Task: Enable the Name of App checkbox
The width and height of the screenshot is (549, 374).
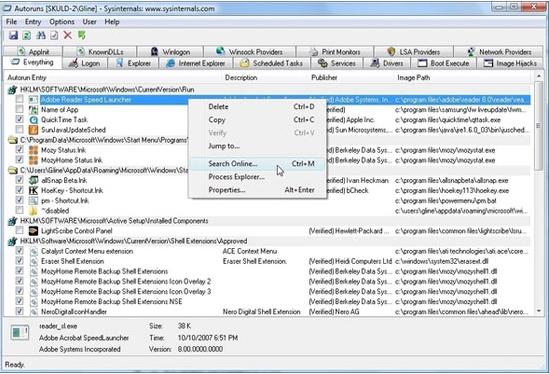Action: pos(20,110)
